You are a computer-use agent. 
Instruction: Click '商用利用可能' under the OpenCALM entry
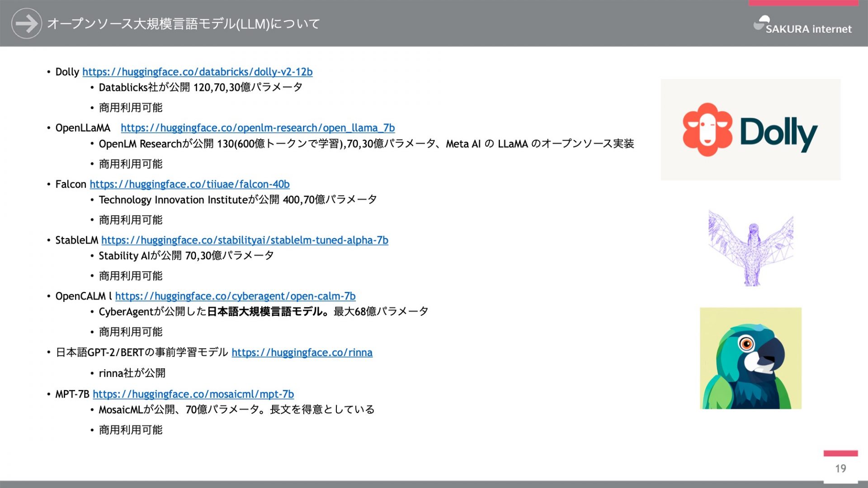pos(131,332)
